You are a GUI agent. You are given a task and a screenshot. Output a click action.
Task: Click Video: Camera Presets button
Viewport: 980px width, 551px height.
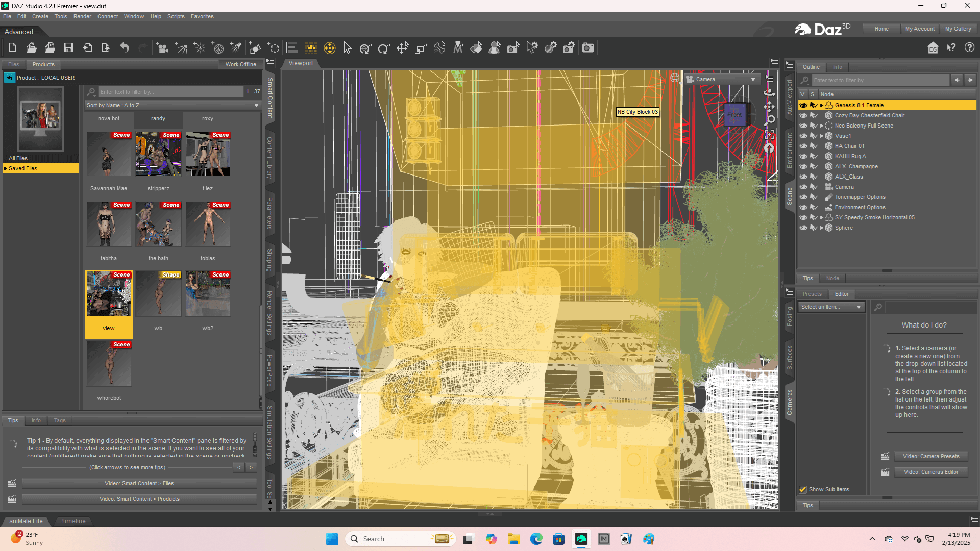931,456
